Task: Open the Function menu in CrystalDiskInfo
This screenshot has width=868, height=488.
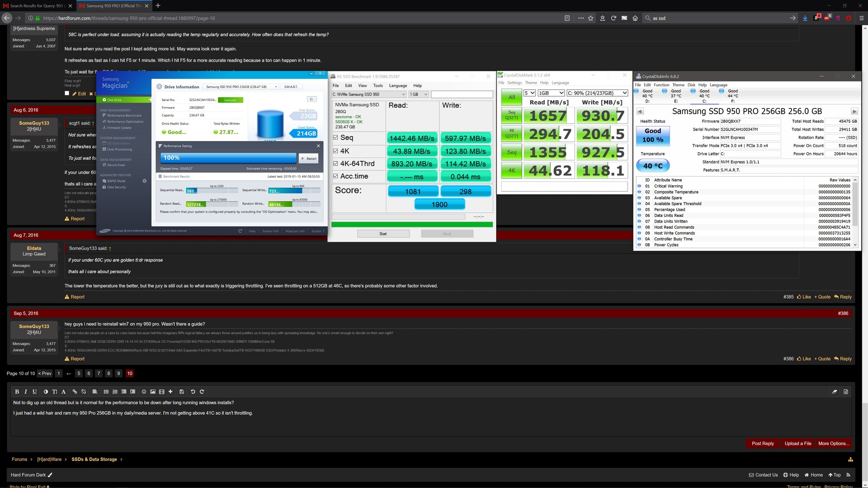Action: (x=661, y=85)
